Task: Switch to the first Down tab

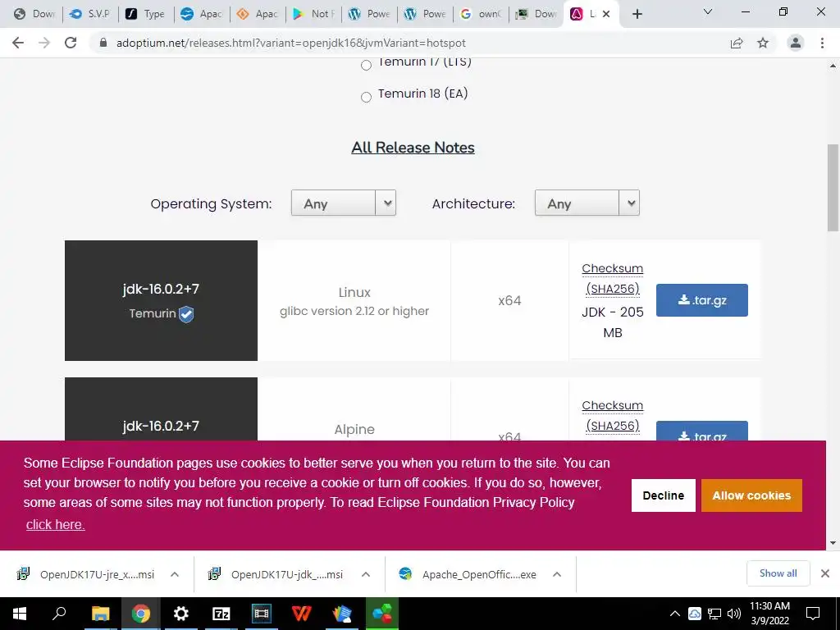Action: (34, 14)
